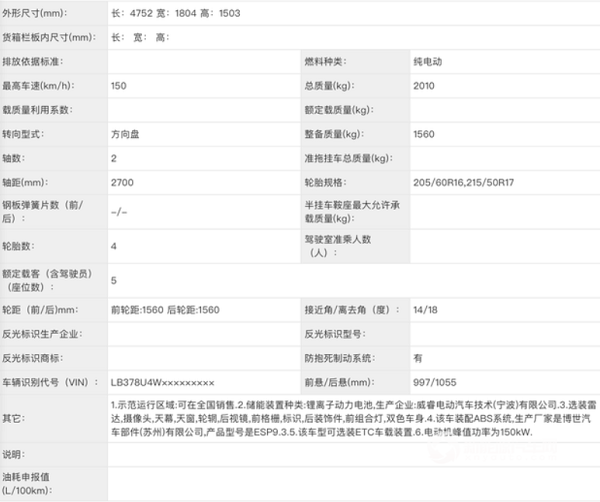
Task: Click the 车辆识别代号 (VIN) label
Action: coord(50,382)
